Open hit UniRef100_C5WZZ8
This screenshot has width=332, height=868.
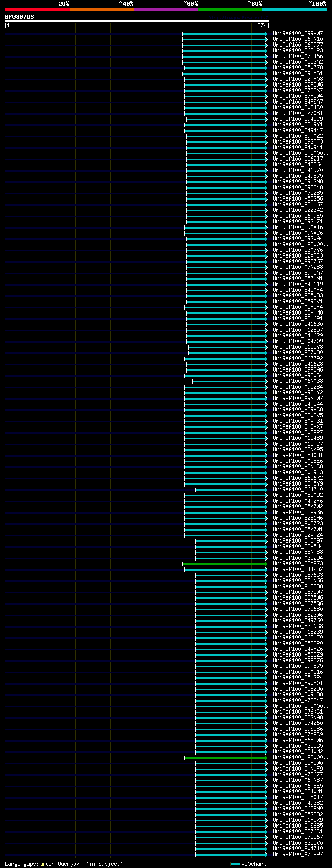coord(298,68)
